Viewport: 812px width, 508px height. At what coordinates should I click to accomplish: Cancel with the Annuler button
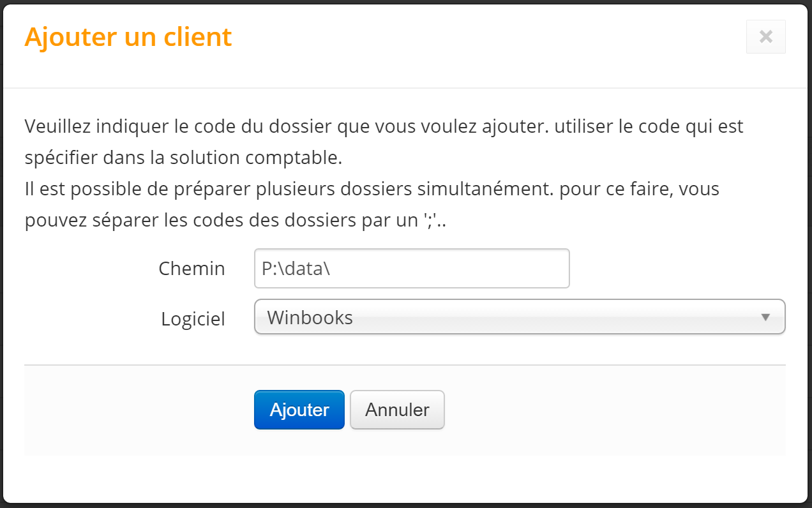(x=397, y=410)
